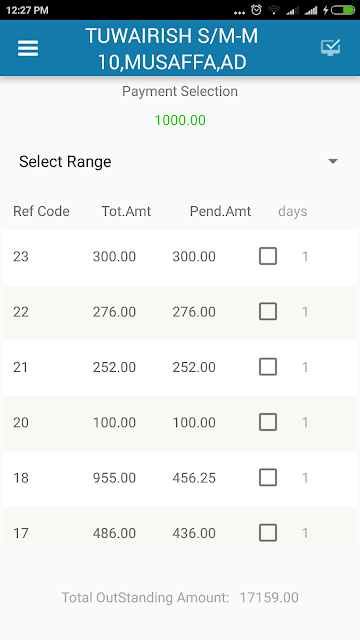360x640 pixels.
Task: Tick the checkbox on Ref Code 20 row
Action: [x=268, y=422]
